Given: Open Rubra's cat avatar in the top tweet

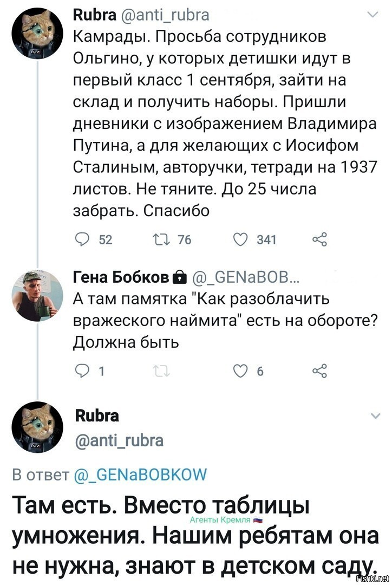Looking at the screenshot, I should tap(38, 33).
